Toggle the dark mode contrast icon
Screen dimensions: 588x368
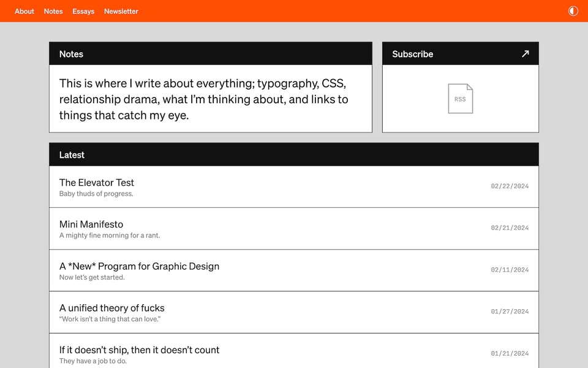point(573,11)
